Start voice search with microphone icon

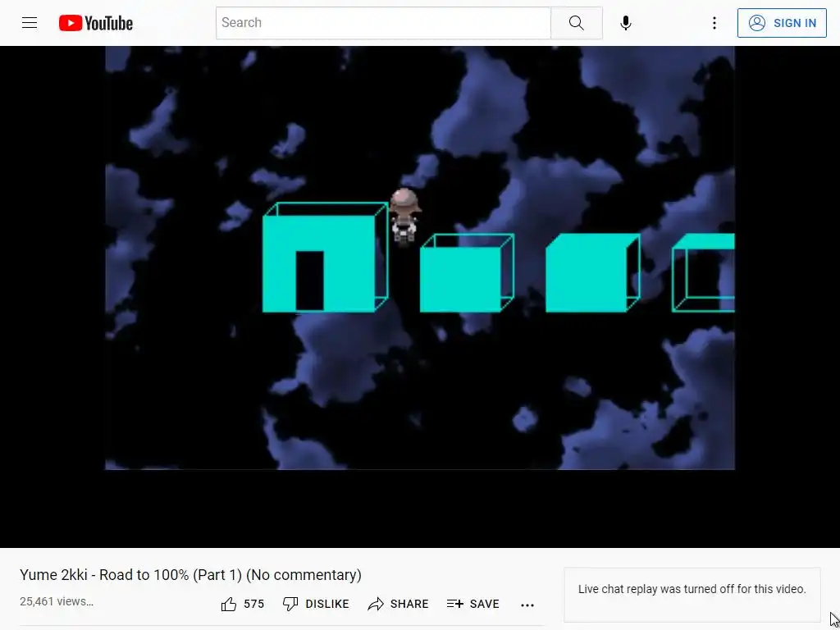pos(625,23)
